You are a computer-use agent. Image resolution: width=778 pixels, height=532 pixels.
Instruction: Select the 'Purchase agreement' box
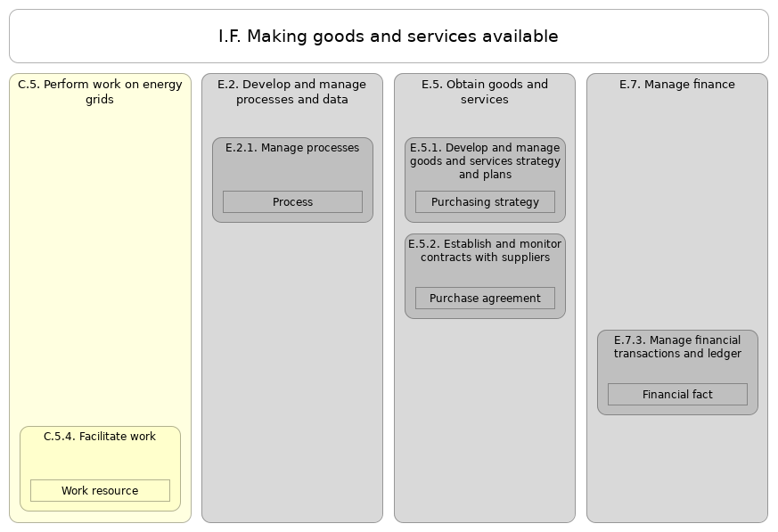pos(485,299)
